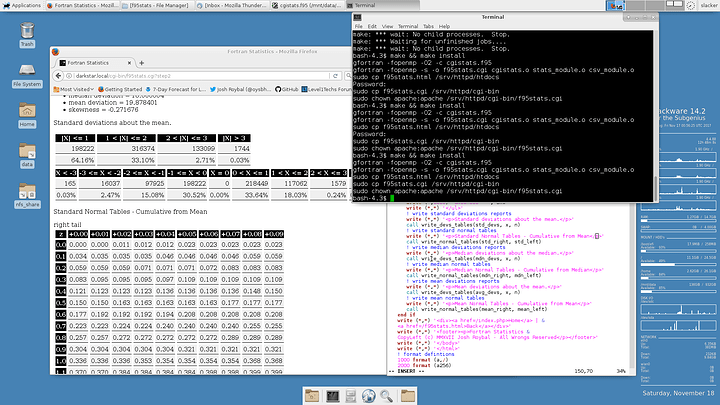Image resolution: width=720 pixels, height=405 pixels.
Task: Switch to cgistats.f95 editor taskbar button
Action: coord(307,5)
